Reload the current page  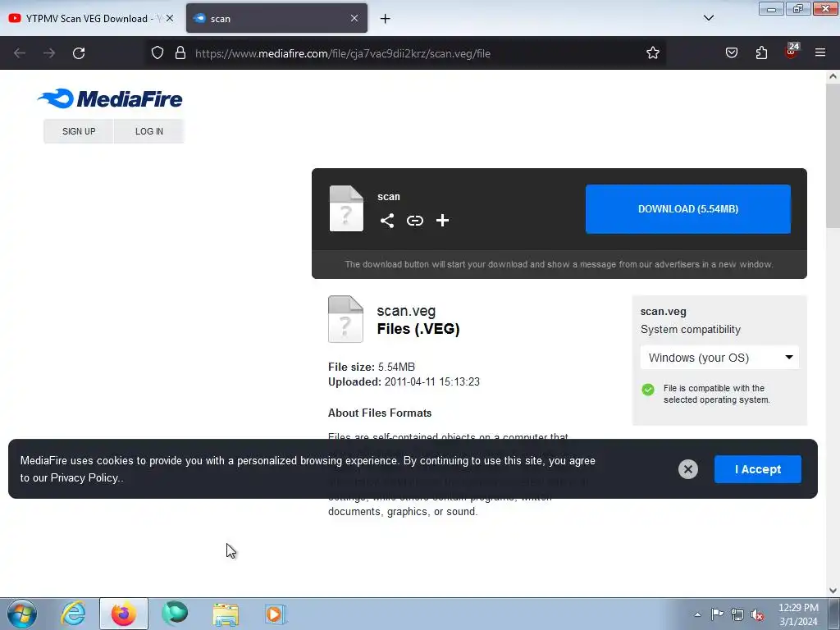point(79,53)
